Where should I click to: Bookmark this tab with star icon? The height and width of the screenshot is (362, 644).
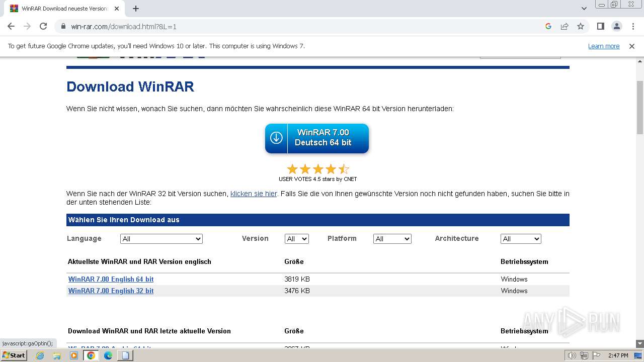(581, 26)
